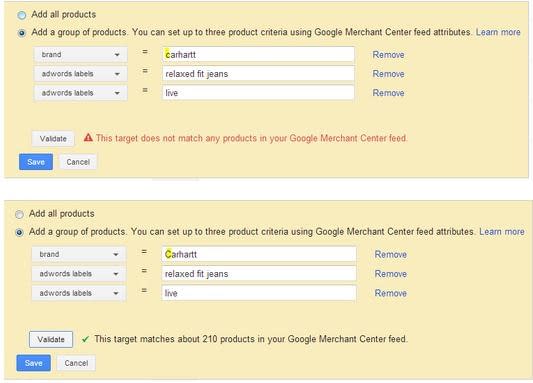Cancel the upper panel product target
The width and height of the screenshot is (533, 383).
(78, 162)
